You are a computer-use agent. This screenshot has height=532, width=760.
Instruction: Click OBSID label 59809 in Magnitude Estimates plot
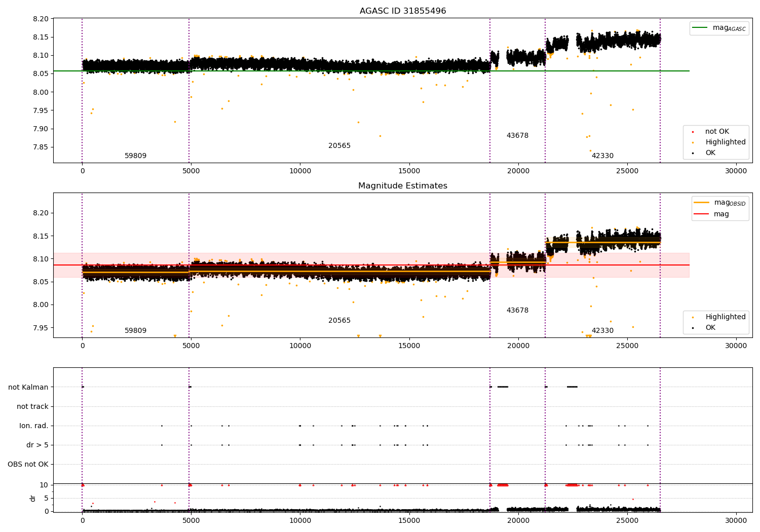point(136,331)
